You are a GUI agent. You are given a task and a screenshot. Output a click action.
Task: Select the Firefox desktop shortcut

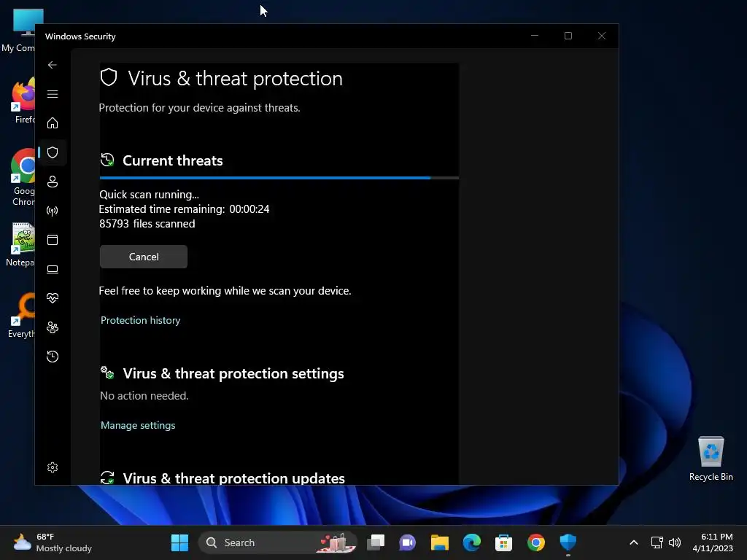23,101
